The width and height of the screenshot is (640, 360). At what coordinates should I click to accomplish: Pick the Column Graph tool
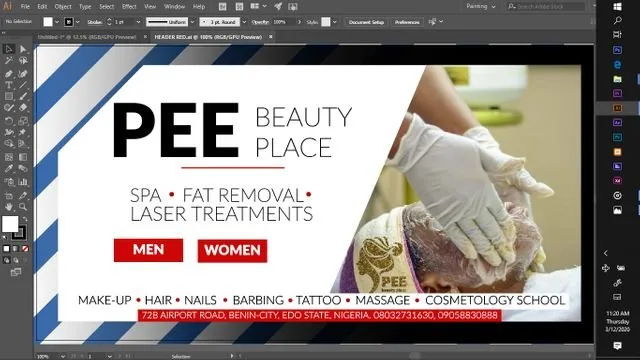click(x=23, y=182)
